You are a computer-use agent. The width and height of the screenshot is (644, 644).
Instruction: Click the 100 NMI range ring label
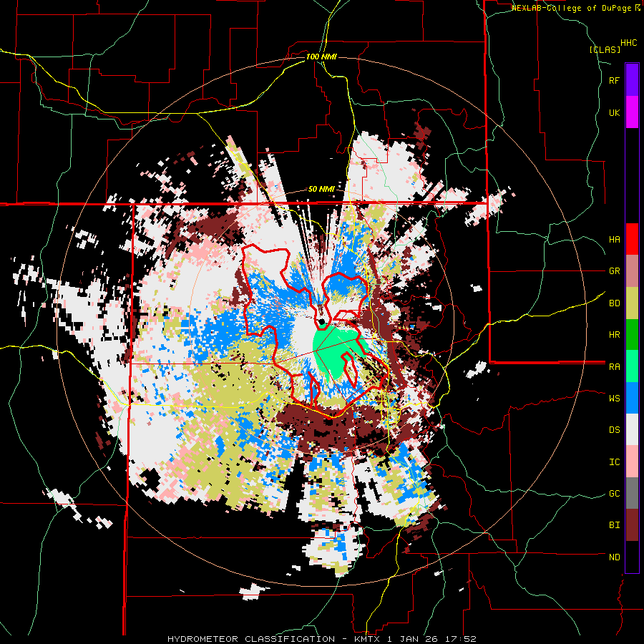point(321,57)
